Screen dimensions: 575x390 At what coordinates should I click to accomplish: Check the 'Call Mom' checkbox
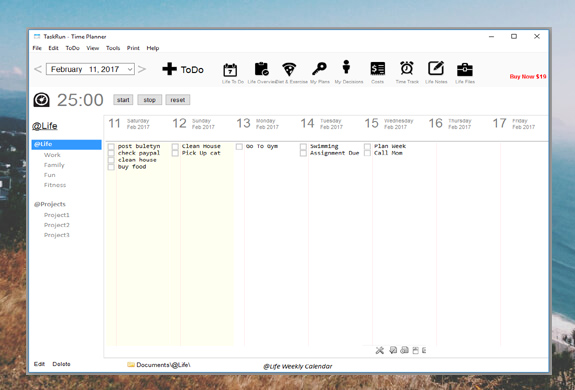tap(367, 153)
